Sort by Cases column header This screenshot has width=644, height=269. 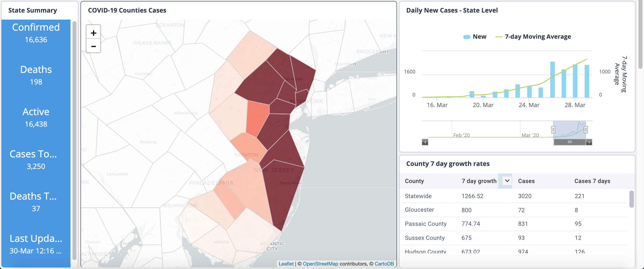click(x=526, y=181)
